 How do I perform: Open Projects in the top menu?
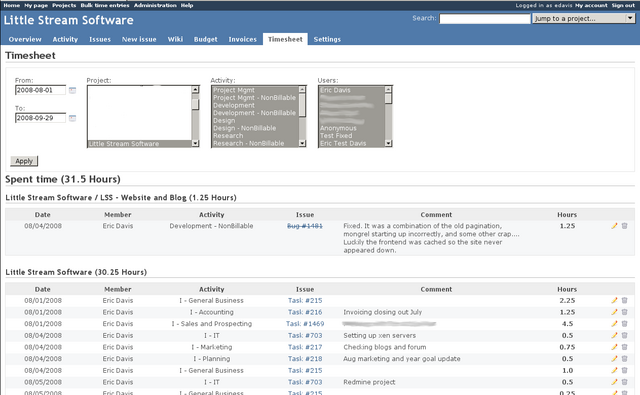[x=64, y=5]
